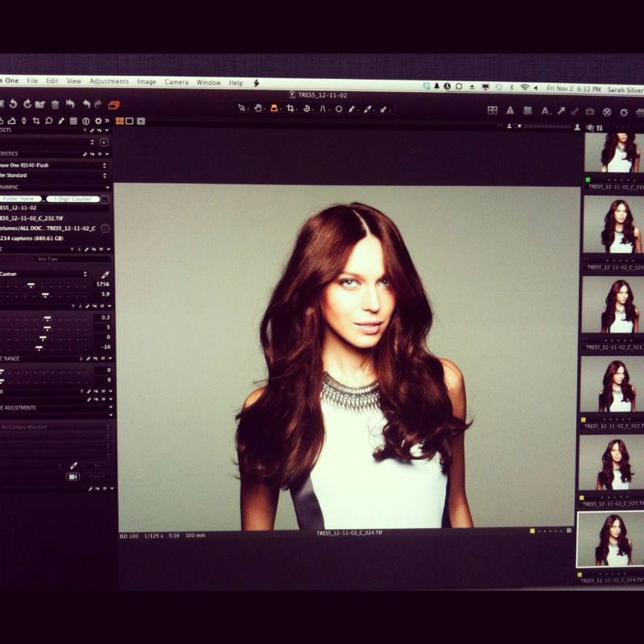Click the print icon
The height and width of the screenshot is (644, 644).
tap(640, 113)
